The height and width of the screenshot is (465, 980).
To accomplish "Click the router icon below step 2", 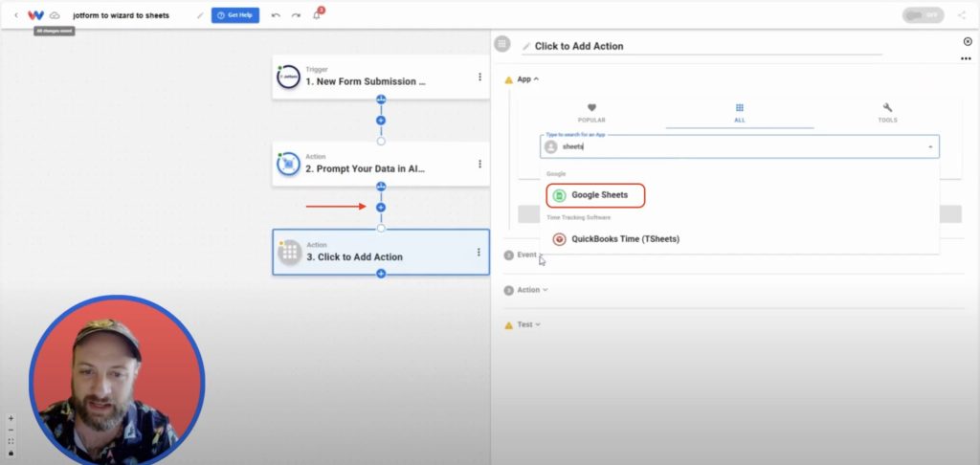I will pyautogui.click(x=381, y=187).
